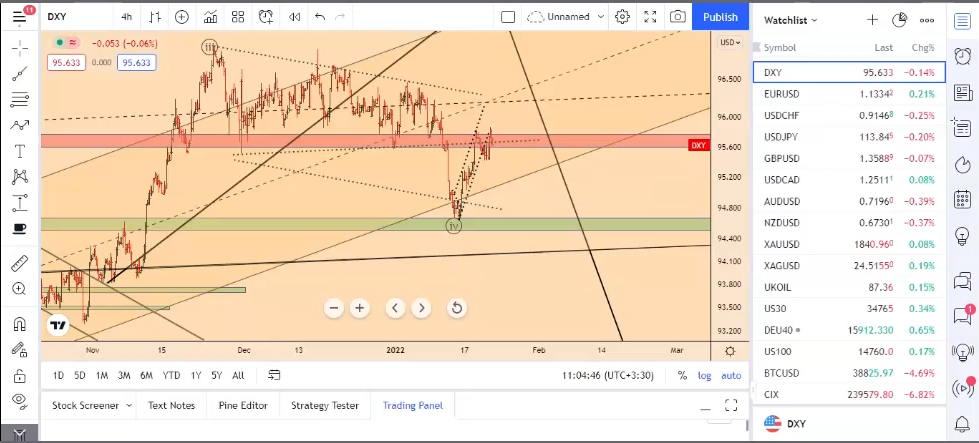Open the Stock Screener dropdown
The width and height of the screenshot is (979, 443).
click(92, 405)
